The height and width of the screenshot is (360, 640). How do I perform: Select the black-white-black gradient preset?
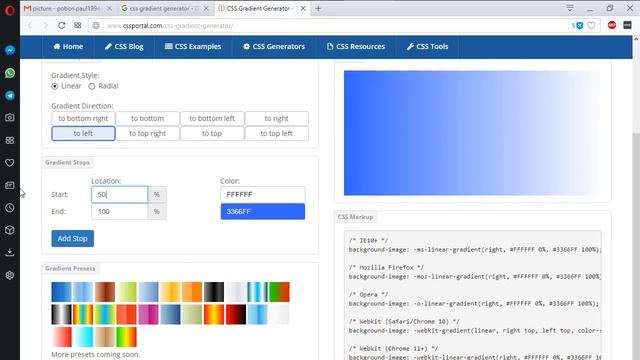(62, 314)
